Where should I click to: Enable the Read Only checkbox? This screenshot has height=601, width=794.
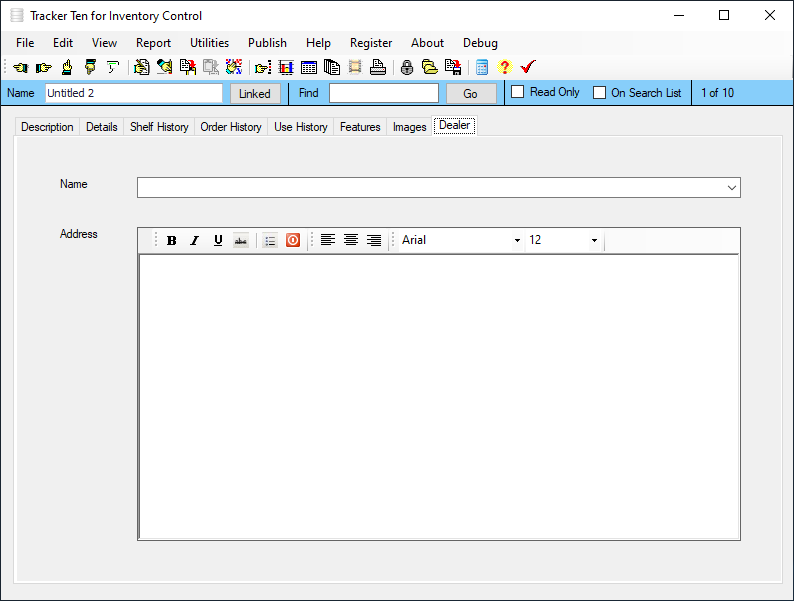[518, 92]
